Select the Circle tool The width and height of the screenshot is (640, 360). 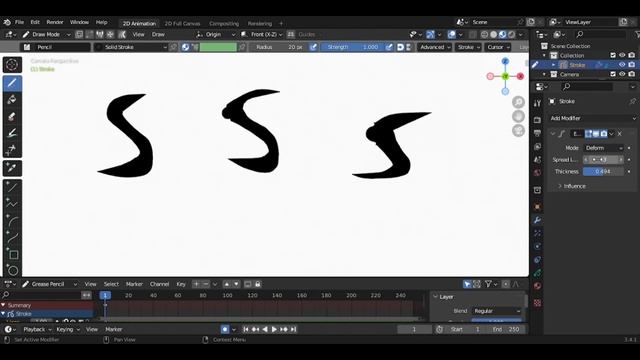(12, 270)
